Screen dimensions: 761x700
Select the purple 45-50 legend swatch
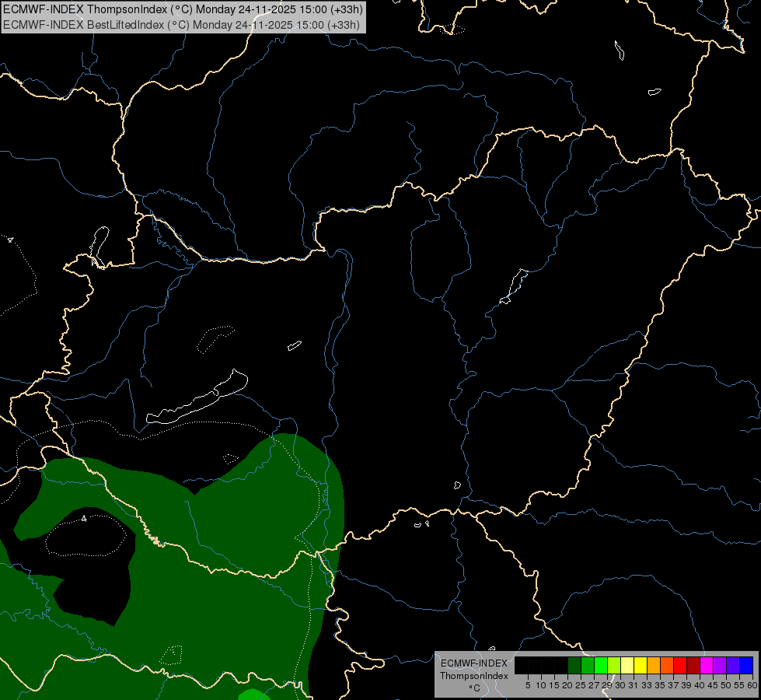pos(720,665)
